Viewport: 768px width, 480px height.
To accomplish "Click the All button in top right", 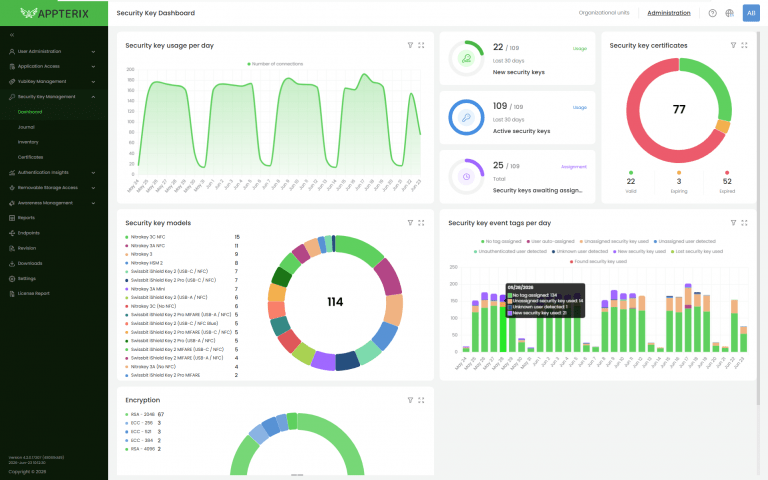I will click(751, 13).
